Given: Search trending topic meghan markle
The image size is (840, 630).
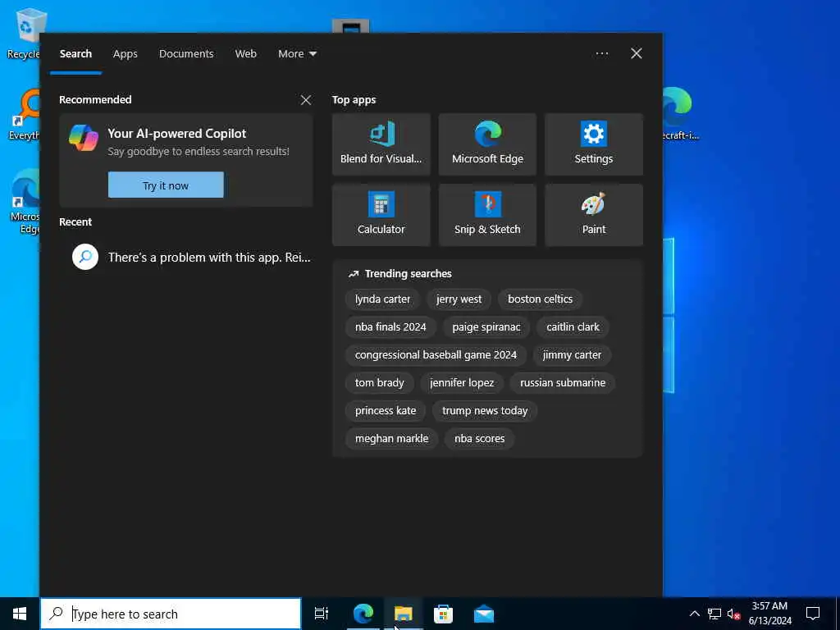Looking at the screenshot, I should point(391,438).
